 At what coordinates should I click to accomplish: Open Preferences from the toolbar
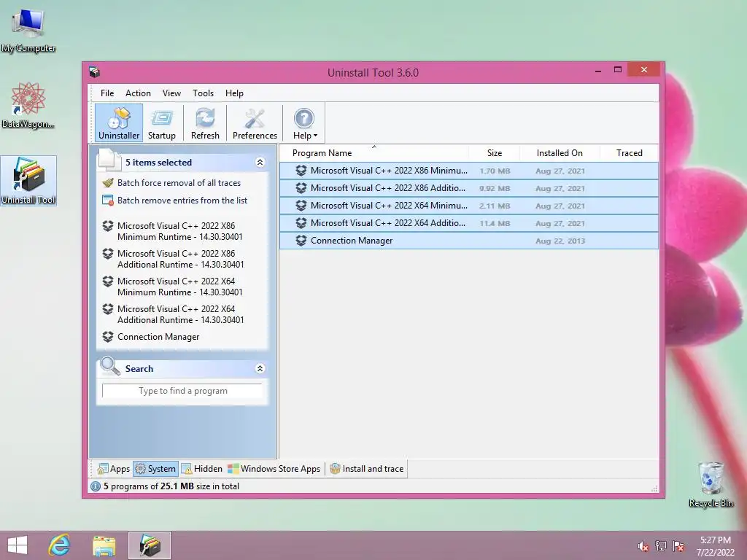255,123
